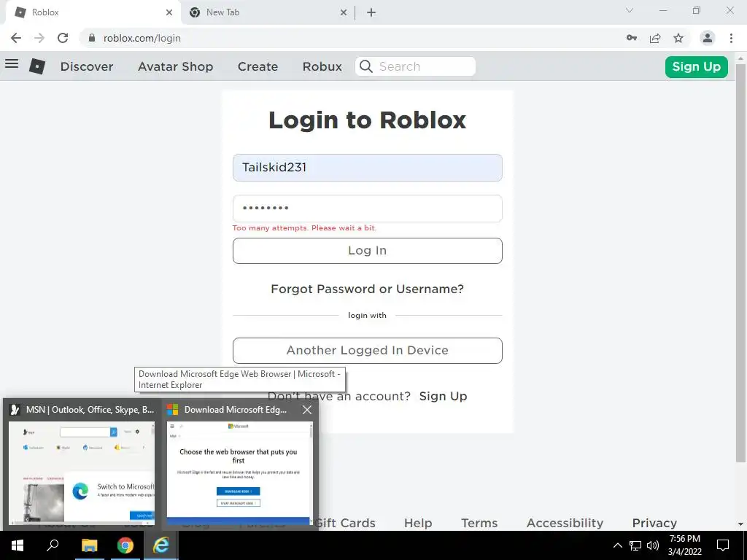Reload the Roblox login page
Screen dimensions: 747x560
63,38
